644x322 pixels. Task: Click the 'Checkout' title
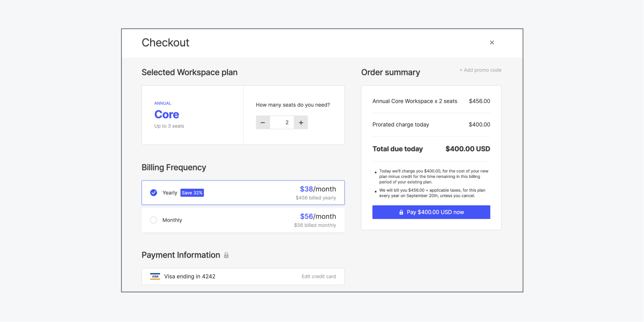click(x=166, y=43)
